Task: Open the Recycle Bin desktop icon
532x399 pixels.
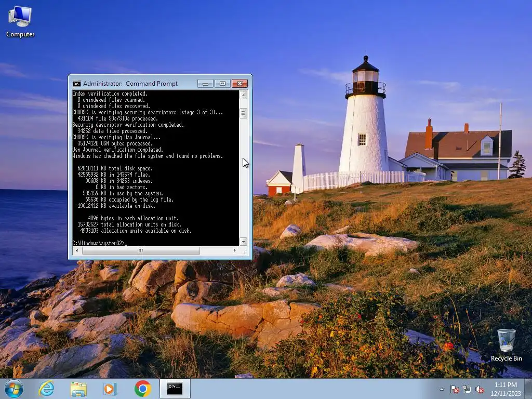Action: 506,345
